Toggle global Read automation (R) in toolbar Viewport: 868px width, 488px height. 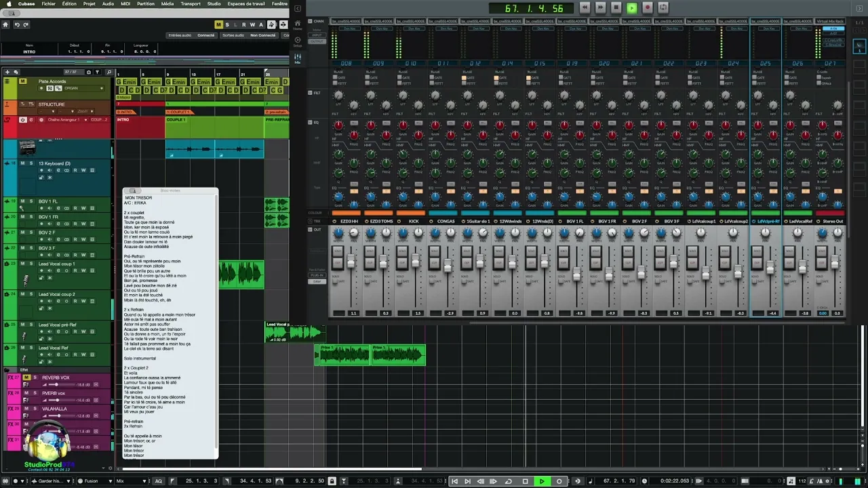243,24
